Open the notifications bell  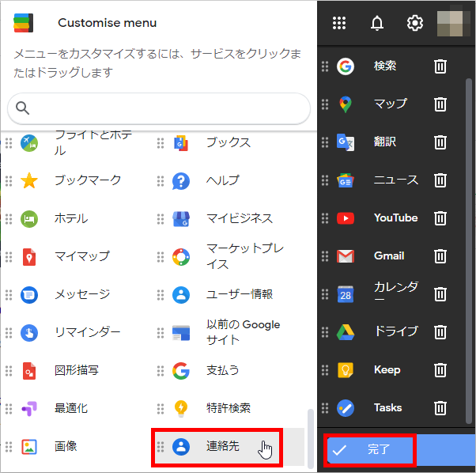tap(377, 23)
